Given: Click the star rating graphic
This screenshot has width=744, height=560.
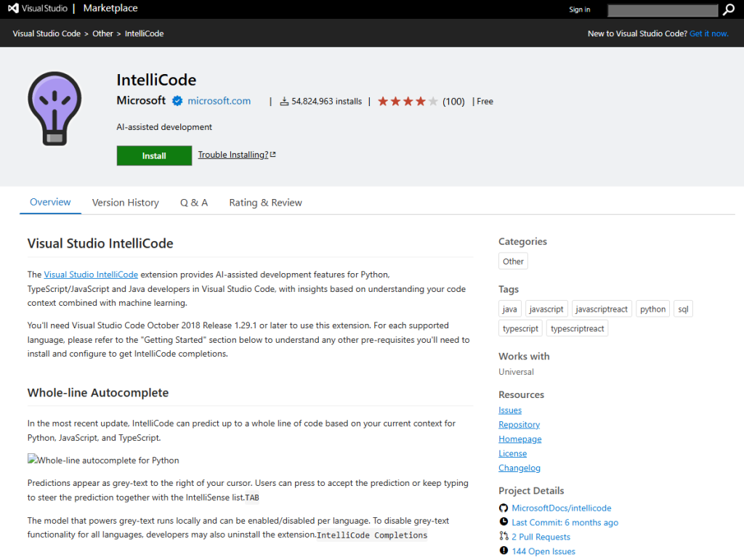Looking at the screenshot, I should pyautogui.click(x=408, y=102).
